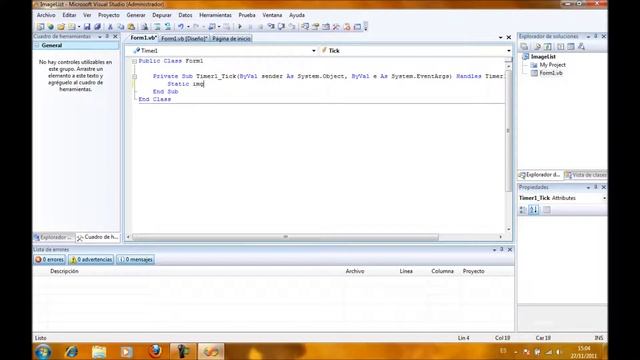Viewport: 640px width, 360px height.
Task: Open the Solution Explorer toolbar icon
Action: coord(305,27)
